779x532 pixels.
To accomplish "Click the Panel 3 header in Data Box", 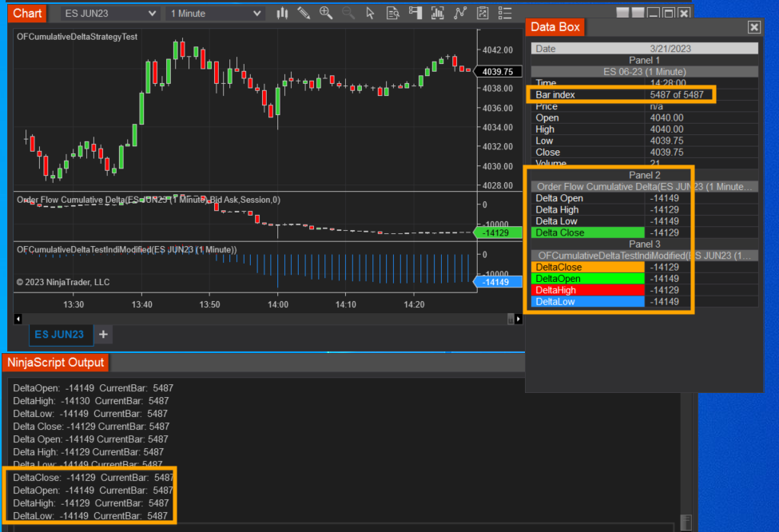I will [x=645, y=244].
